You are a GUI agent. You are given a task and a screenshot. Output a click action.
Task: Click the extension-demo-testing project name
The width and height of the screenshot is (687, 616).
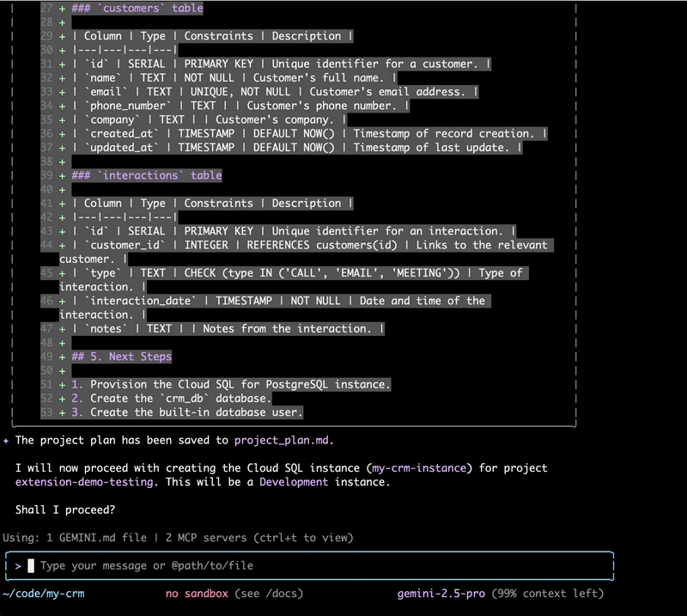(84, 482)
